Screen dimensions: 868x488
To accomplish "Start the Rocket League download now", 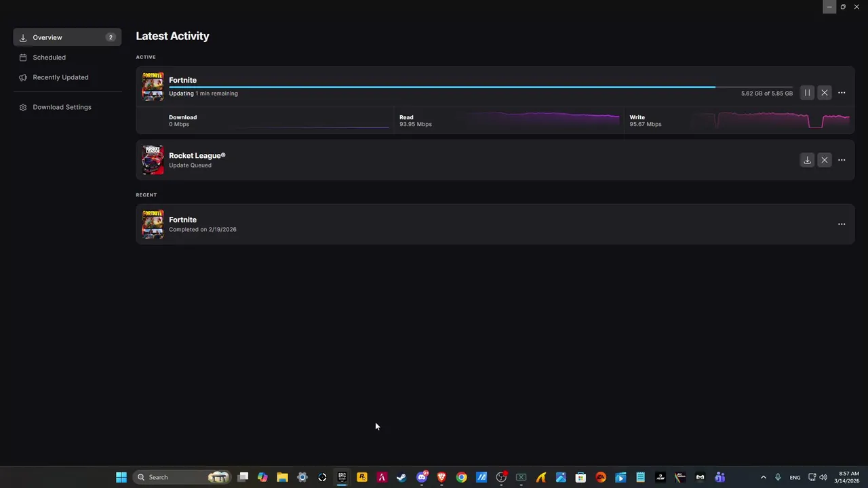I will coord(807,160).
